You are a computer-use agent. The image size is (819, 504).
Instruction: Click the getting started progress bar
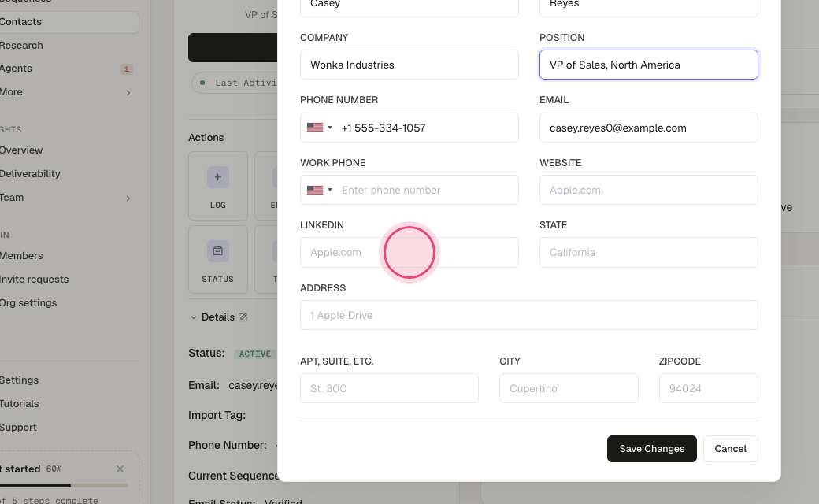(64, 486)
